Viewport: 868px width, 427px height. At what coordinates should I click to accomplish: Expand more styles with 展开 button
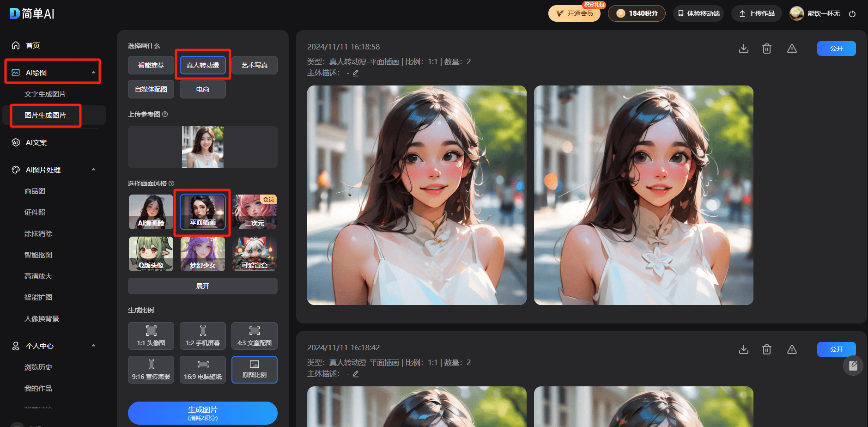pyautogui.click(x=203, y=286)
